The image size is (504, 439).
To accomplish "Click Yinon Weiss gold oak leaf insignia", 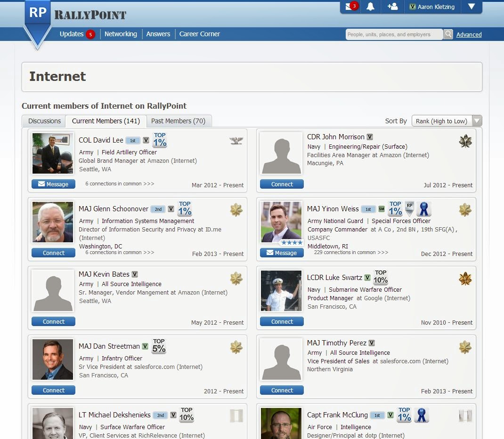I will pyautogui.click(x=465, y=210).
